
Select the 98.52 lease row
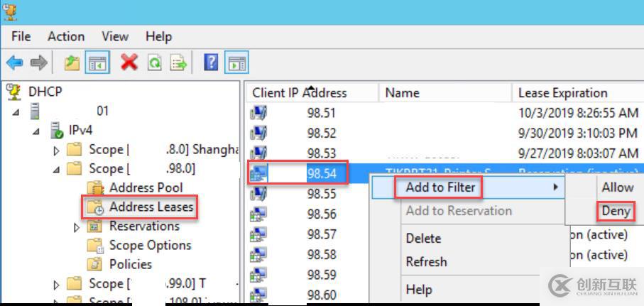[x=445, y=133]
